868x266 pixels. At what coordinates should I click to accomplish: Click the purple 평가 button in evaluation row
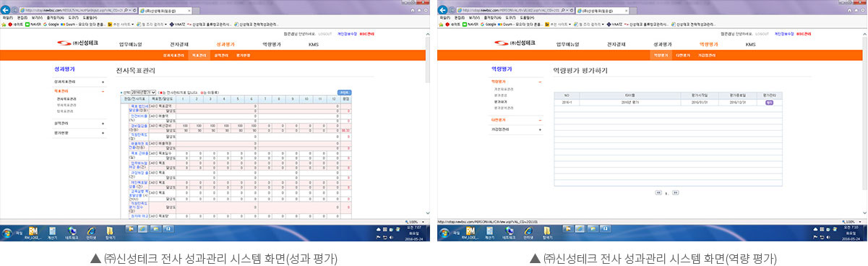(x=768, y=103)
